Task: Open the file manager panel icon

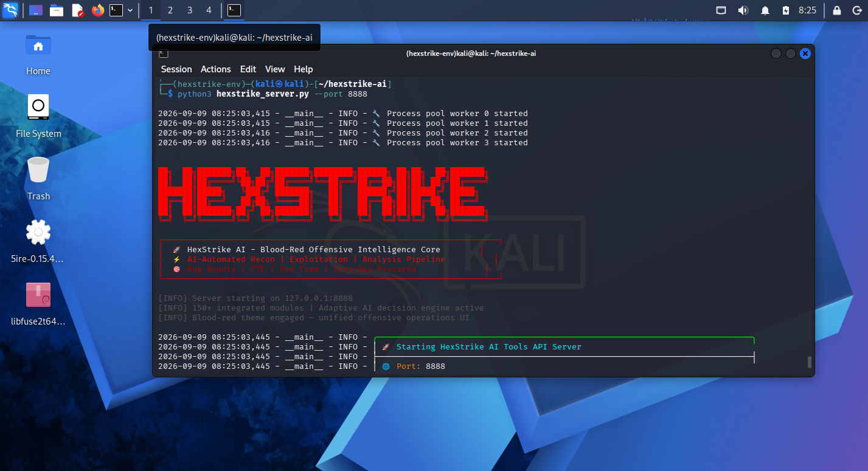Action: (x=57, y=10)
